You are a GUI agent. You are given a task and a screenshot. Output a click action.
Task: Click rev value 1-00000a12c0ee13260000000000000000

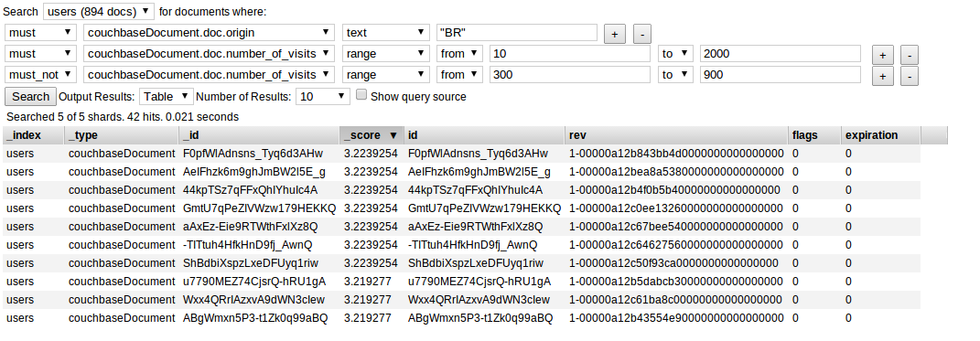(x=676, y=208)
